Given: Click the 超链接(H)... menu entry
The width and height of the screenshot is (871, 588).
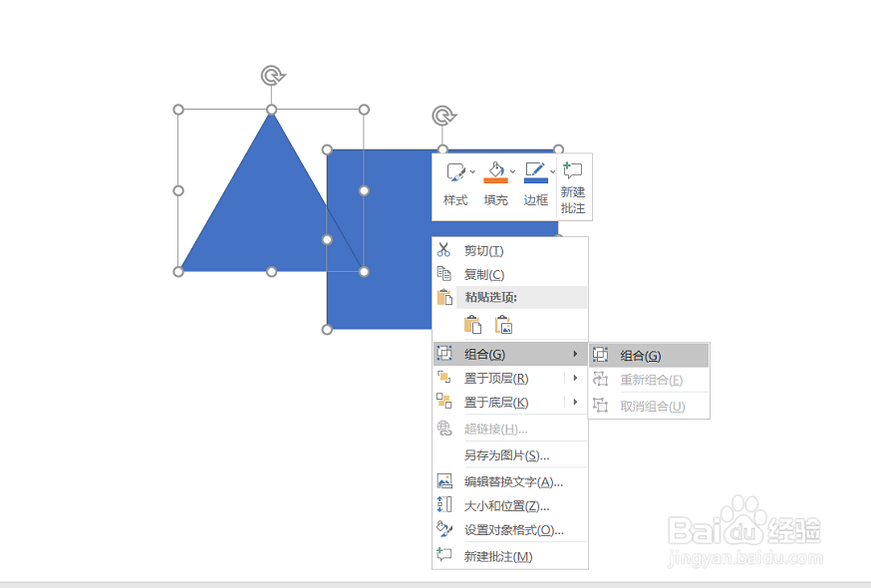Looking at the screenshot, I should 510,429.
